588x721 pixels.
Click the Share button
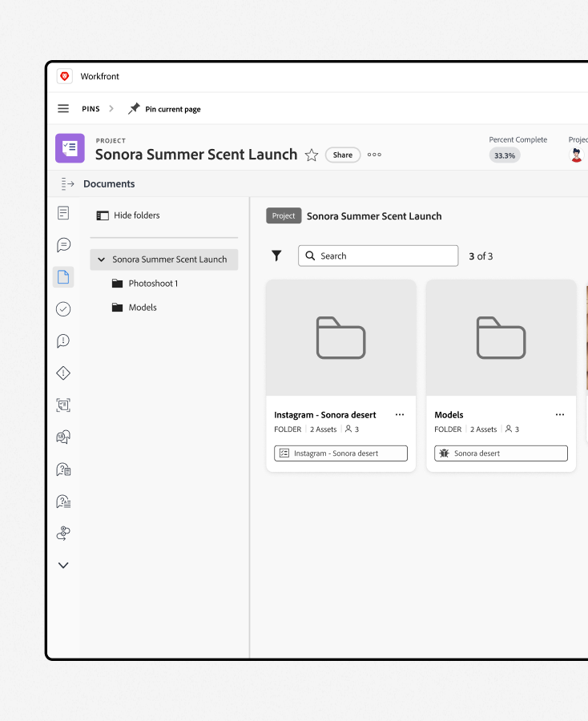click(343, 155)
